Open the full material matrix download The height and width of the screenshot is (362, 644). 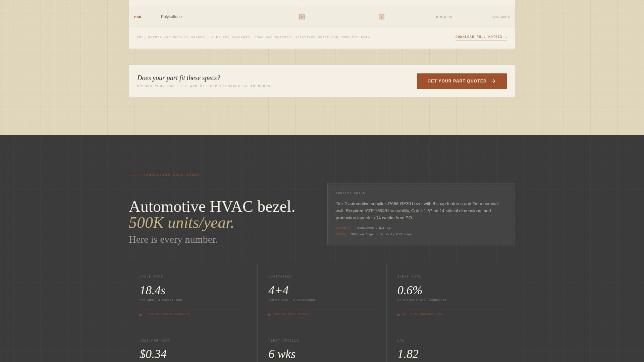point(478,37)
